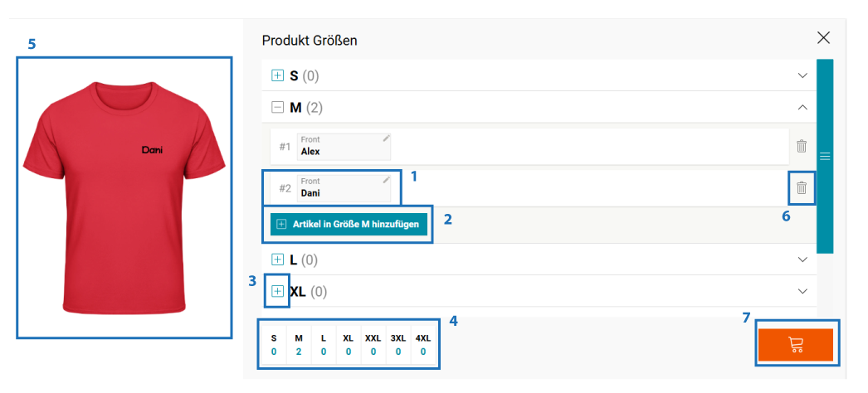Expand size S with chevron arrow
Image resolution: width=868 pixels, height=393 pixels.
click(802, 75)
